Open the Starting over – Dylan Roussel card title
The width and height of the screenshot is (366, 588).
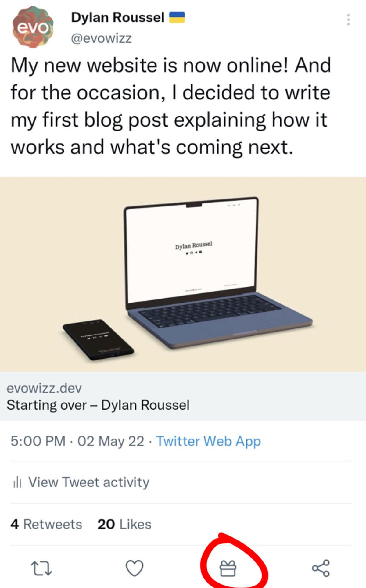(98, 405)
